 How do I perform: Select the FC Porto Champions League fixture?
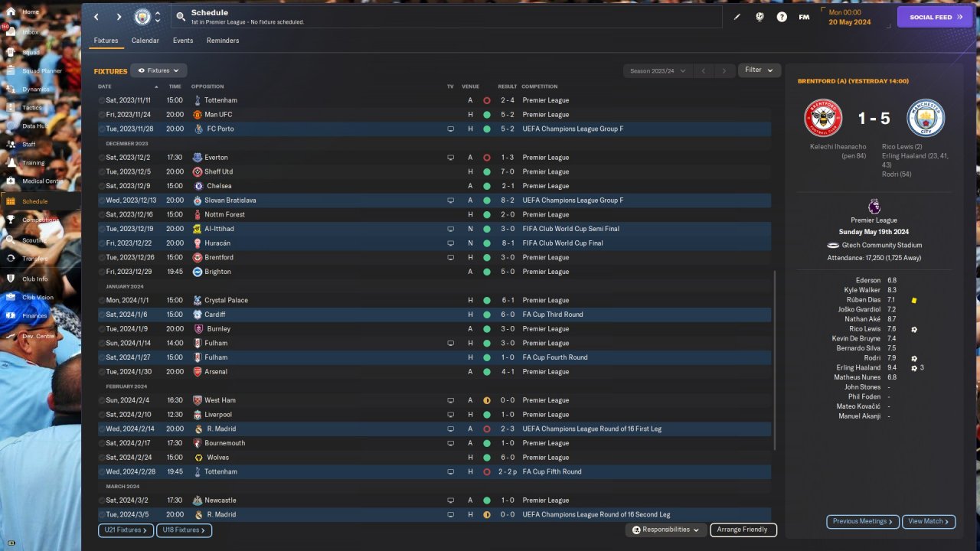pos(434,129)
